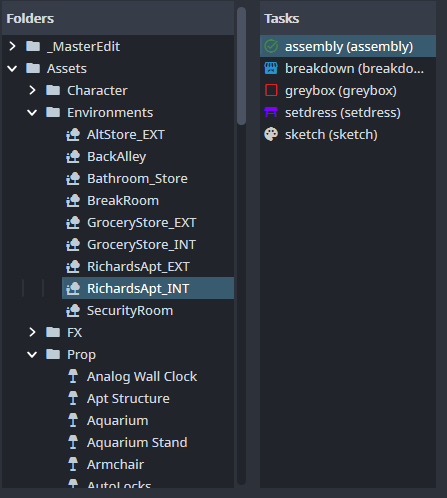Viewport: 447px width, 498px height.
Task: Click the Analog Wall Clock lamp icon
Action: [x=73, y=376]
